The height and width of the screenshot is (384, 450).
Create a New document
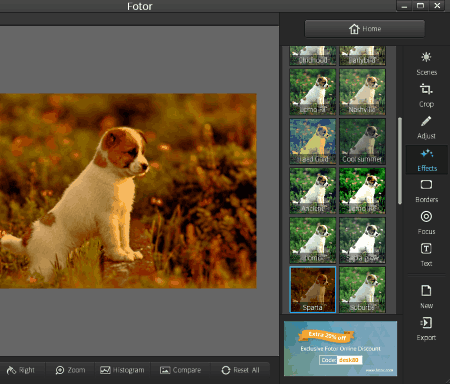(x=426, y=297)
